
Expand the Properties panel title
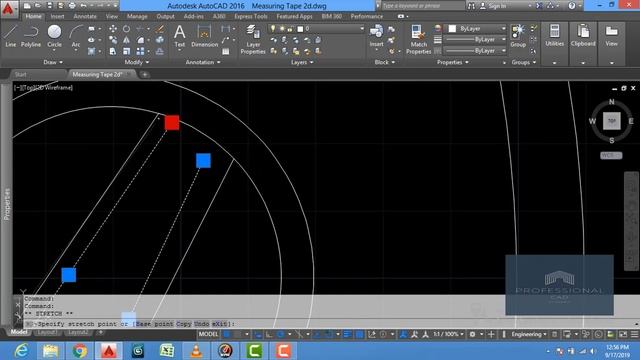(x=453, y=62)
